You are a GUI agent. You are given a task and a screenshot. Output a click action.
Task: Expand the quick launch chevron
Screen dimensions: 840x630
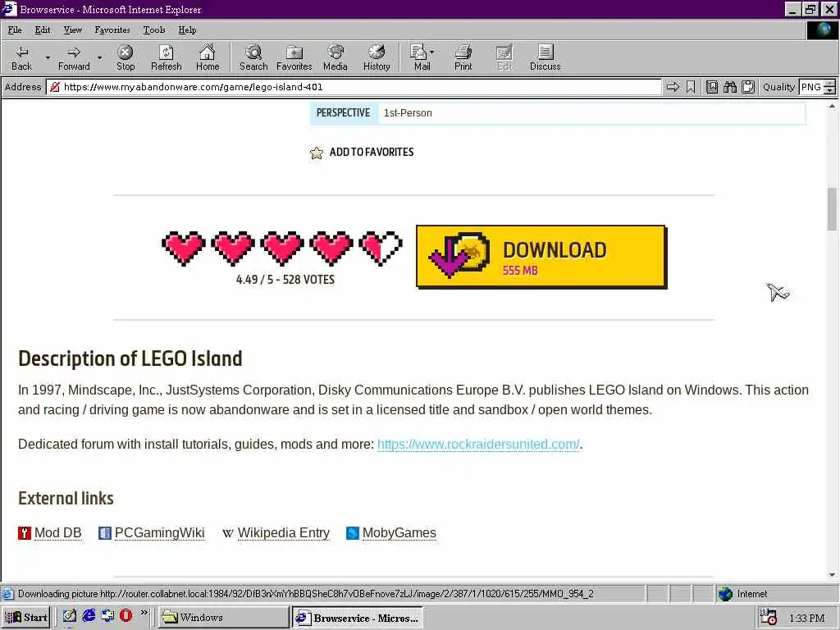coord(144,612)
